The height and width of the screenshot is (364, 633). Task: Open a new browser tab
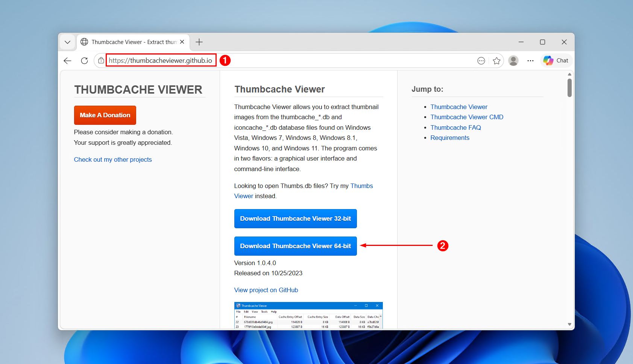pos(199,42)
